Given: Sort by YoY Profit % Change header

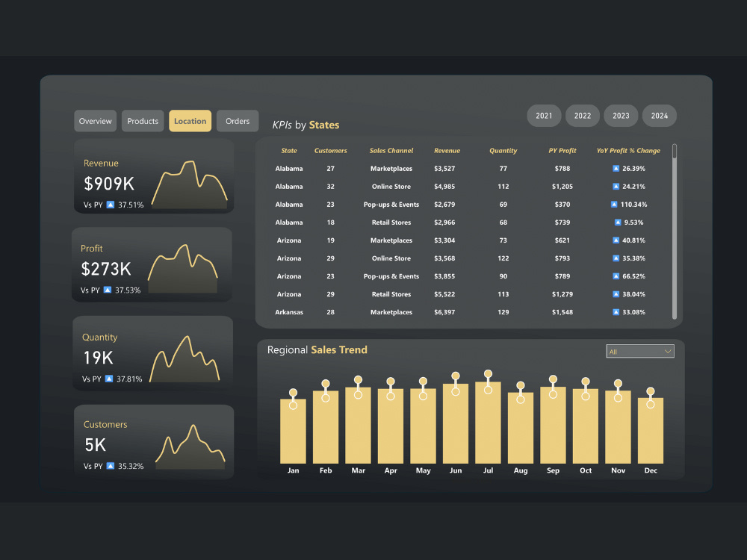Looking at the screenshot, I should point(628,151).
